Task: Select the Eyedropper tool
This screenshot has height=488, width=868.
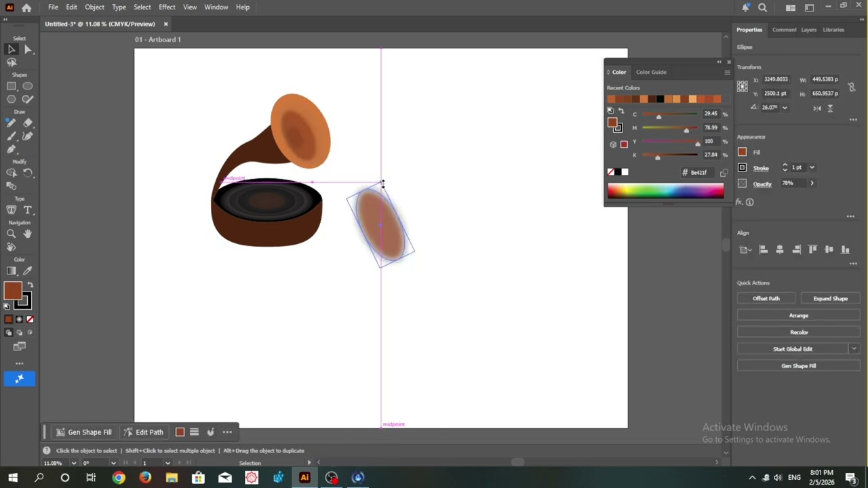Action: [28, 271]
